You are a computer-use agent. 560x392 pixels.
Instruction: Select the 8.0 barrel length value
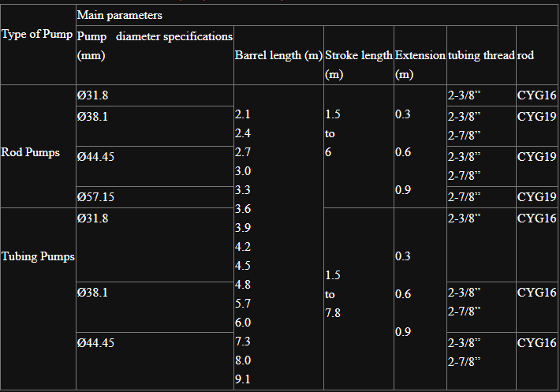coord(243,360)
